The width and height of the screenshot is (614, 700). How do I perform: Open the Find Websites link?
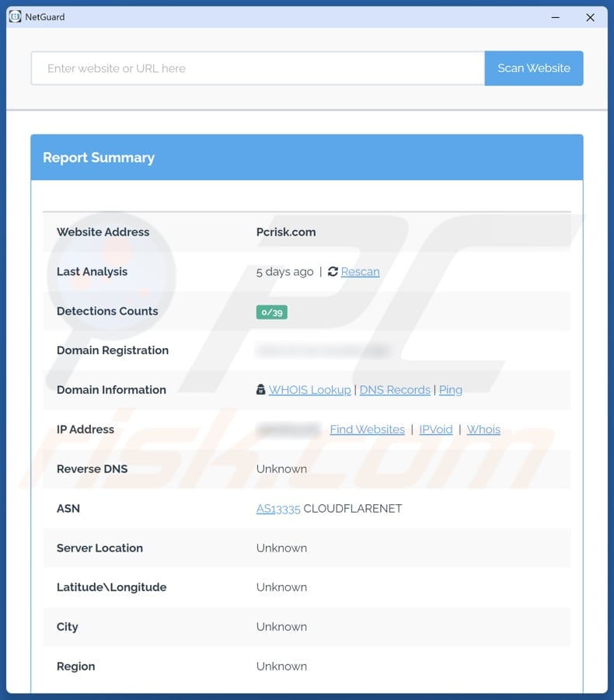tap(367, 430)
